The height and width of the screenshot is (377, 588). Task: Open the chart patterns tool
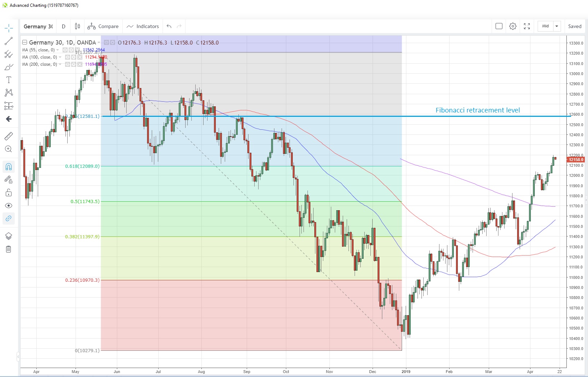[x=9, y=93]
